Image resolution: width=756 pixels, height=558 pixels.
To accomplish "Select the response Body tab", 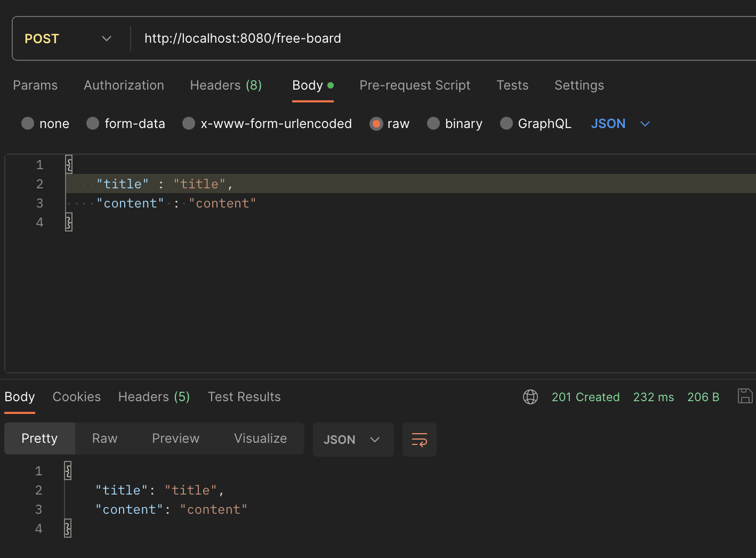I will pos(20,397).
